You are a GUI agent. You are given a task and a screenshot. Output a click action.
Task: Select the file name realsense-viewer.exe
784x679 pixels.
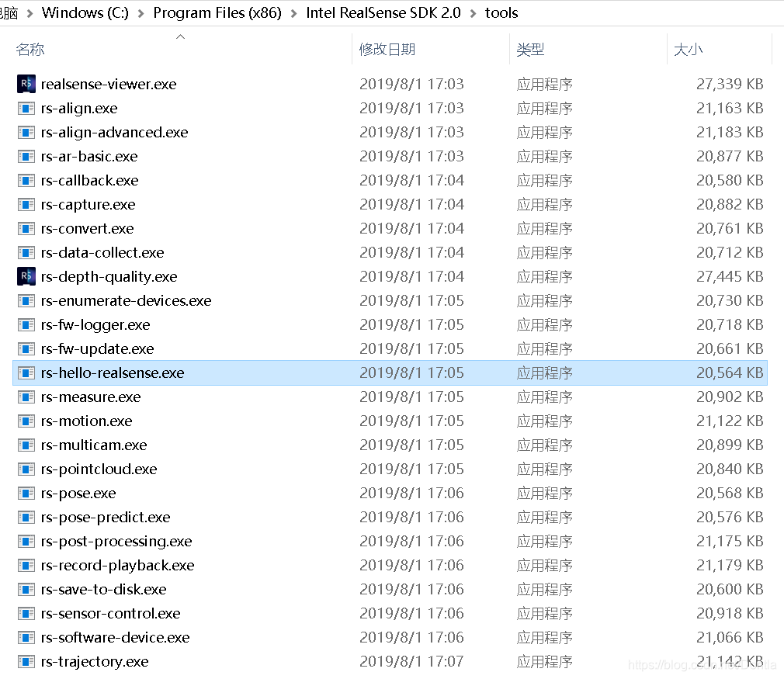coord(109,84)
